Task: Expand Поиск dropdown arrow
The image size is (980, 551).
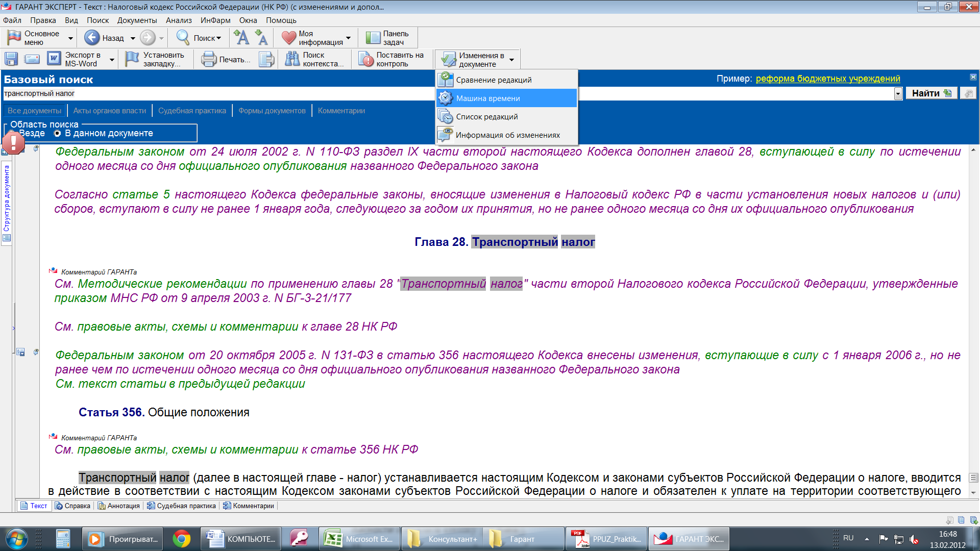Action: [x=219, y=38]
